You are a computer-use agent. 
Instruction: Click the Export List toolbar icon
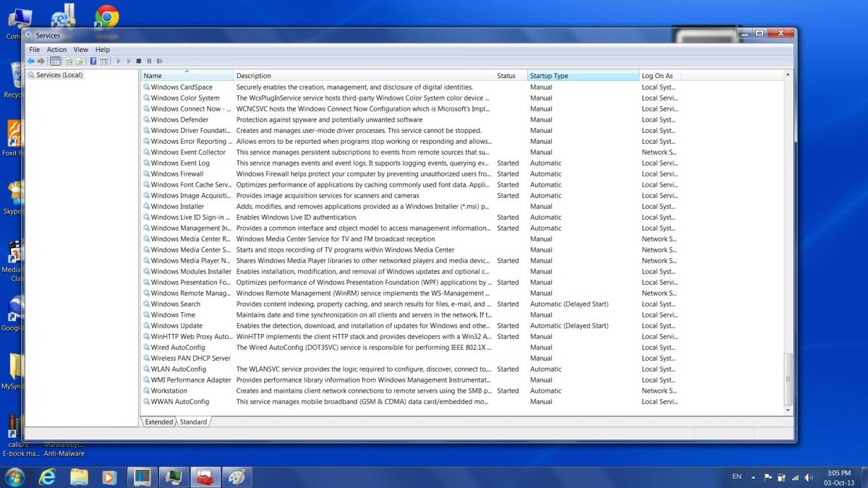[79, 61]
